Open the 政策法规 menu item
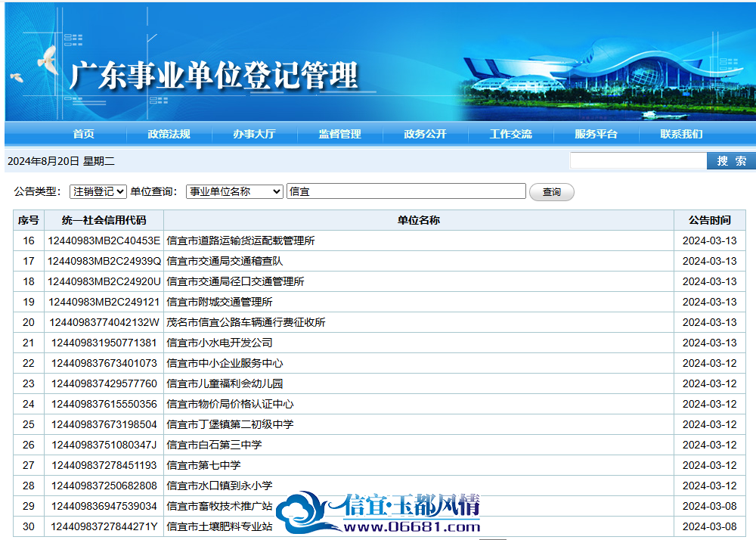The width and height of the screenshot is (756, 540). click(169, 134)
